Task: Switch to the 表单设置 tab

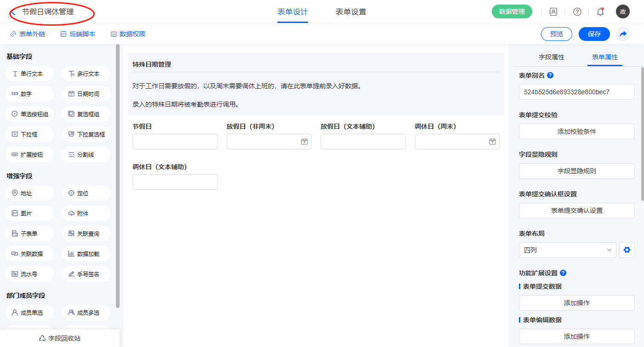Action: [351, 12]
